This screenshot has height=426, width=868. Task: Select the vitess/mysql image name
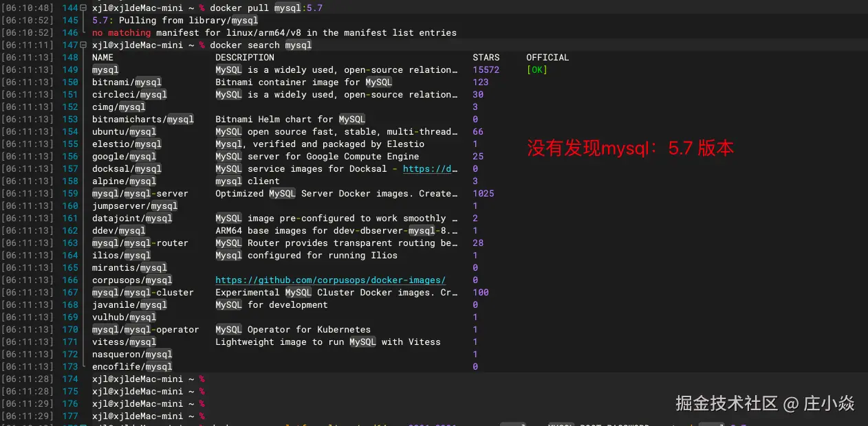point(124,342)
